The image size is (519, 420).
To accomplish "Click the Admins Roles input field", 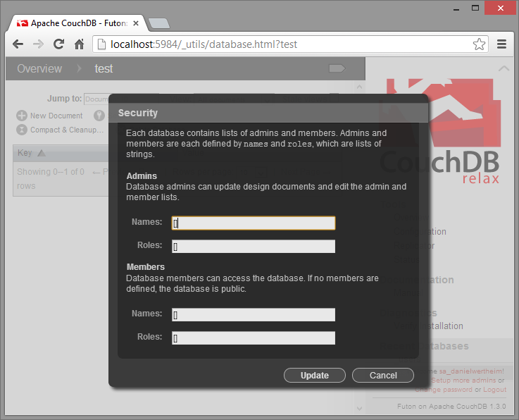I will [x=254, y=247].
